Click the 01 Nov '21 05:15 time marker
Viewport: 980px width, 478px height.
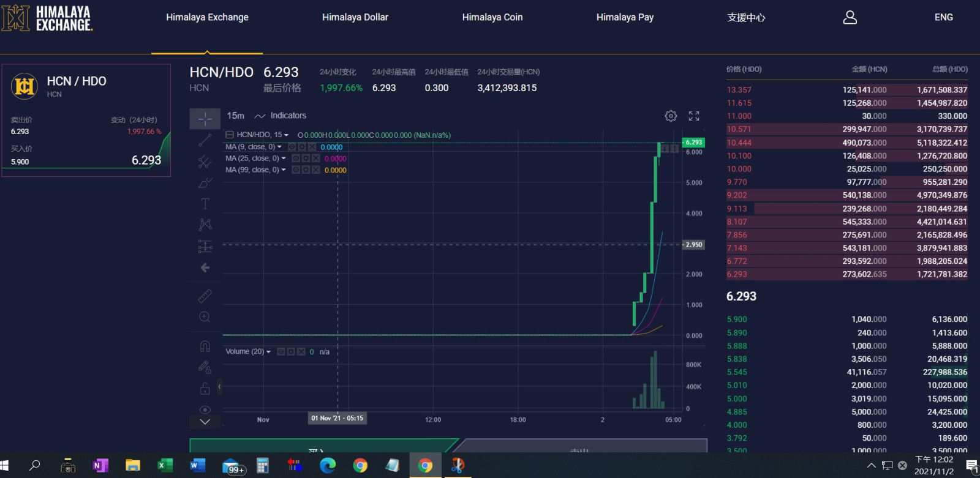[337, 419]
